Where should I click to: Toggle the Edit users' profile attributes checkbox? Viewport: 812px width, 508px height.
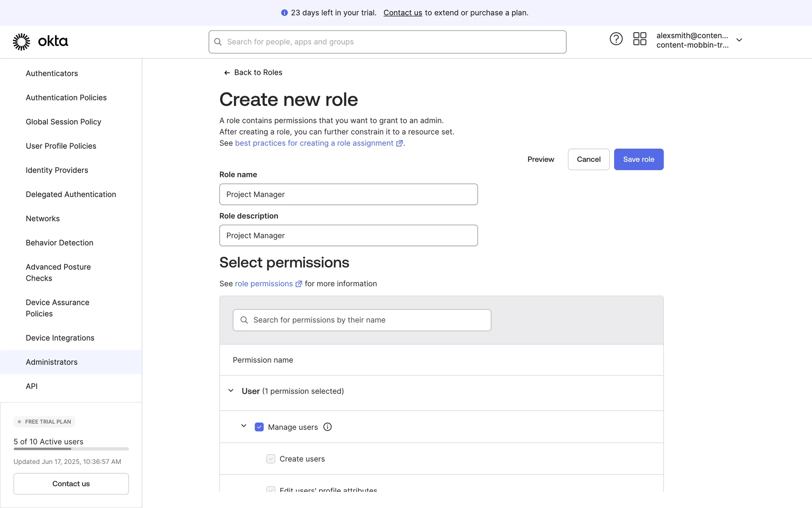pyautogui.click(x=271, y=489)
